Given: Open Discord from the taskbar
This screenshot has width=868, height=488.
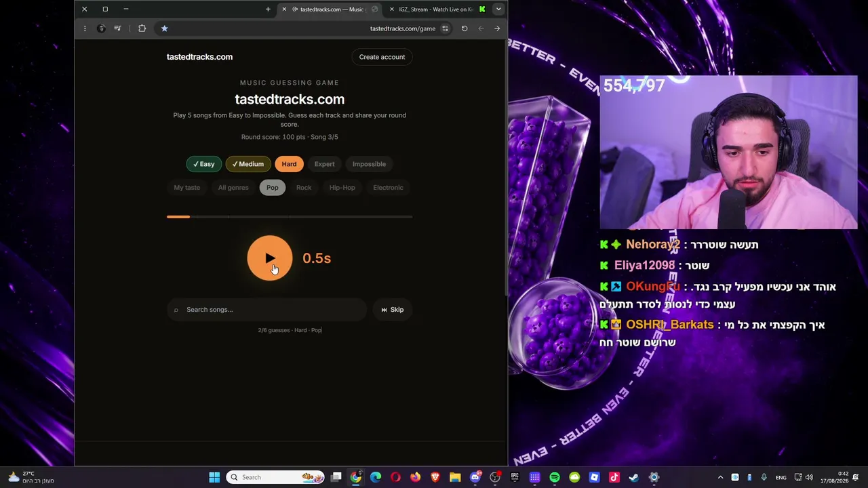Looking at the screenshot, I should tap(475, 477).
